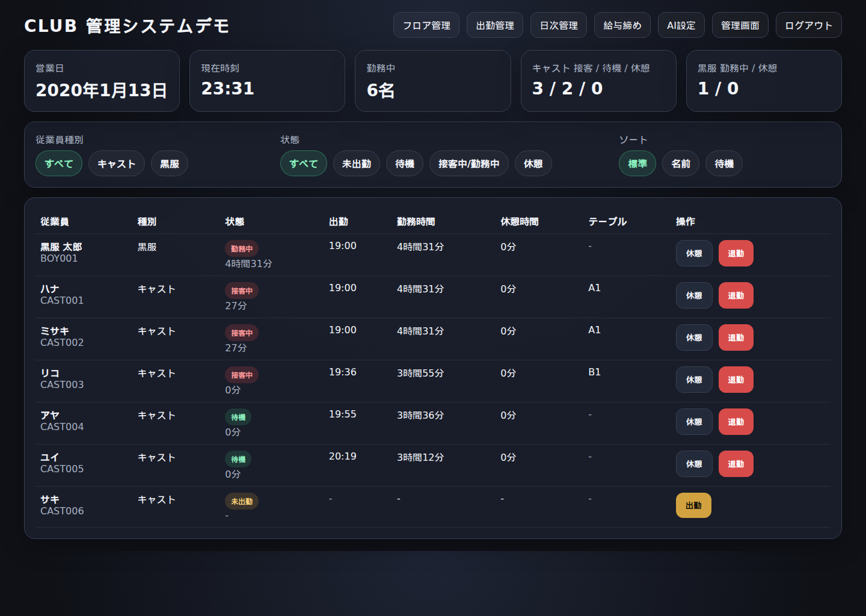Click the 勤務中 6名 summary card
866x616 pixels.
433,81
